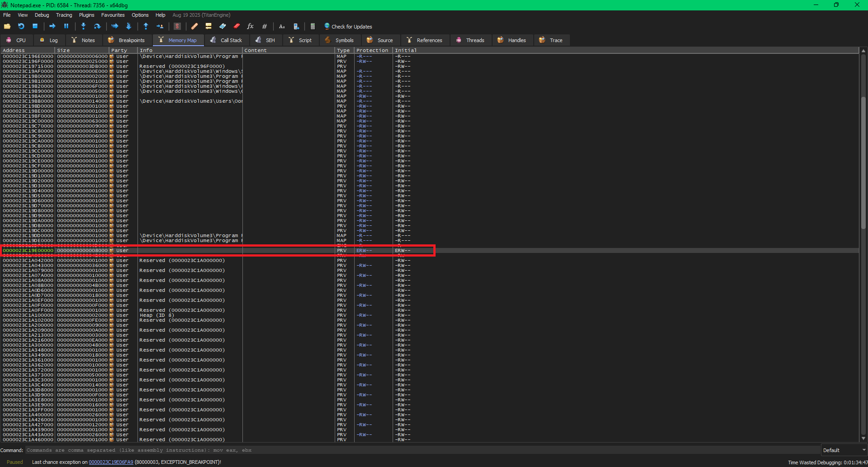Pause execution using the pause icon
Viewport: 868px width, 467px height.
click(x=66, y=26)
